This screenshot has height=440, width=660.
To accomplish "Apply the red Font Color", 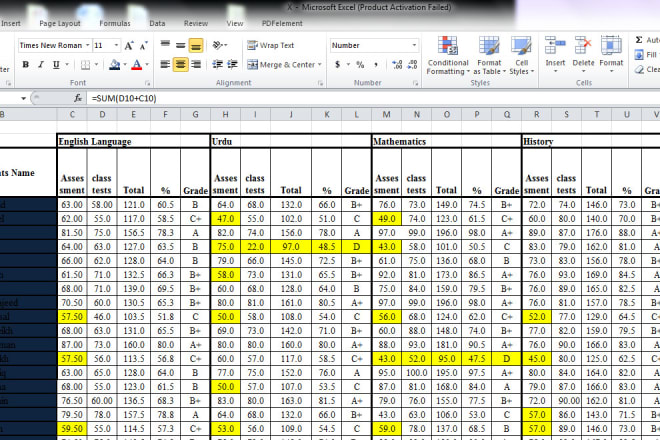I will click(x=136, y=64).
